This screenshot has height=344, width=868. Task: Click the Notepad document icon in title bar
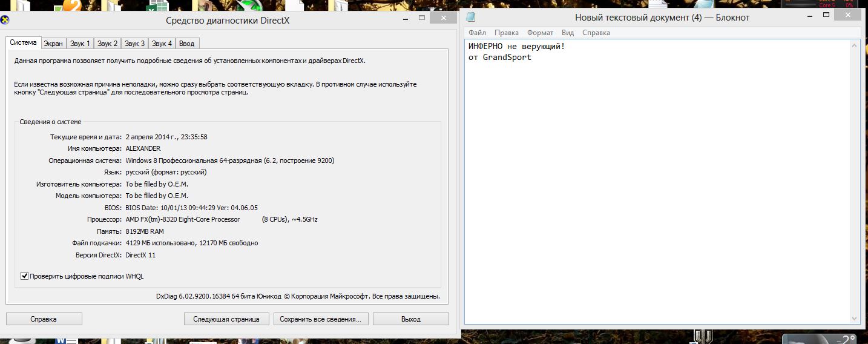pos(470,18)
